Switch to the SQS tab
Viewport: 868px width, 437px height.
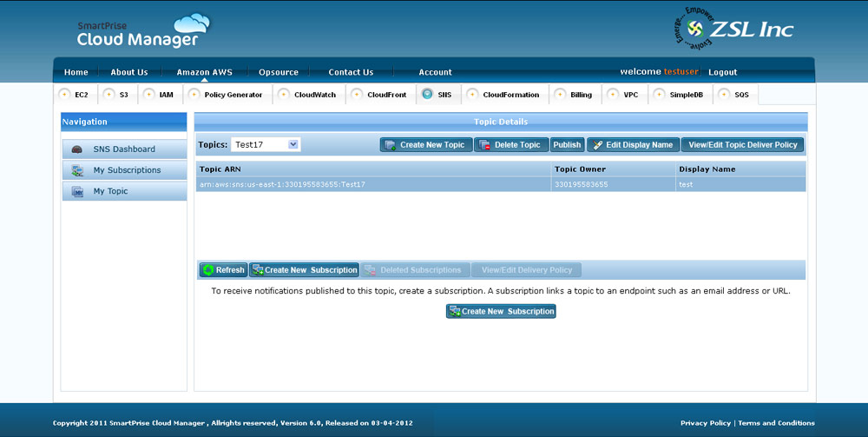click(x=736, y=95)
